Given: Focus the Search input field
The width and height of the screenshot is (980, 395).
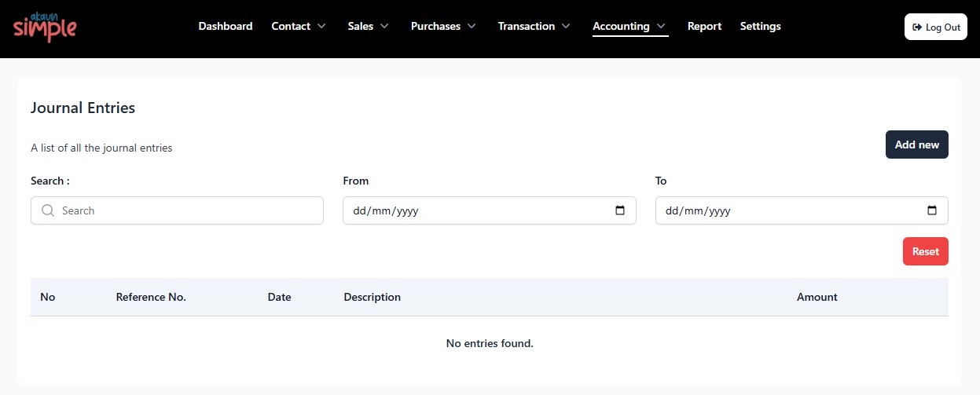Looking at the screenshot, I should click(x=177, y=210).
